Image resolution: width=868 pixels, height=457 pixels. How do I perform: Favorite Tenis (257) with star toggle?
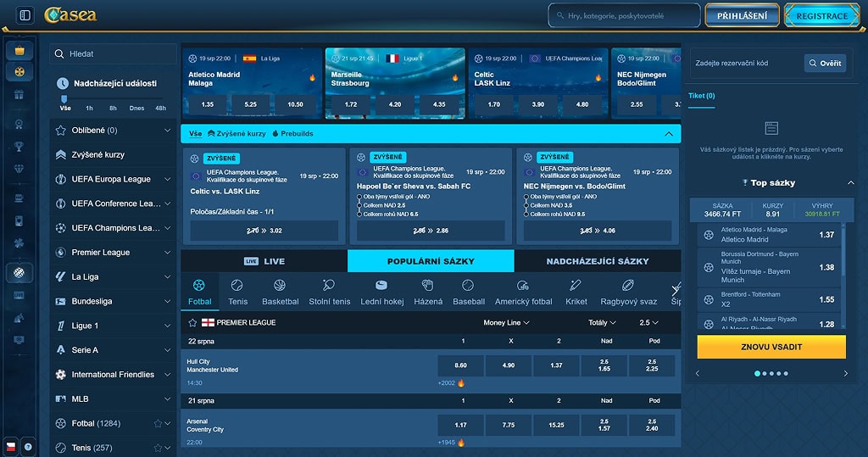tap(158, 448)
